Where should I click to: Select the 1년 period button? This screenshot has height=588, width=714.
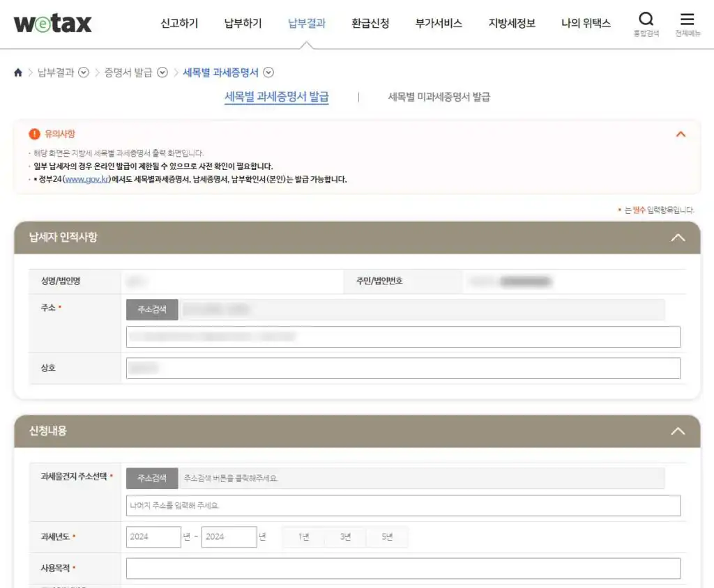tap(304, 537)
